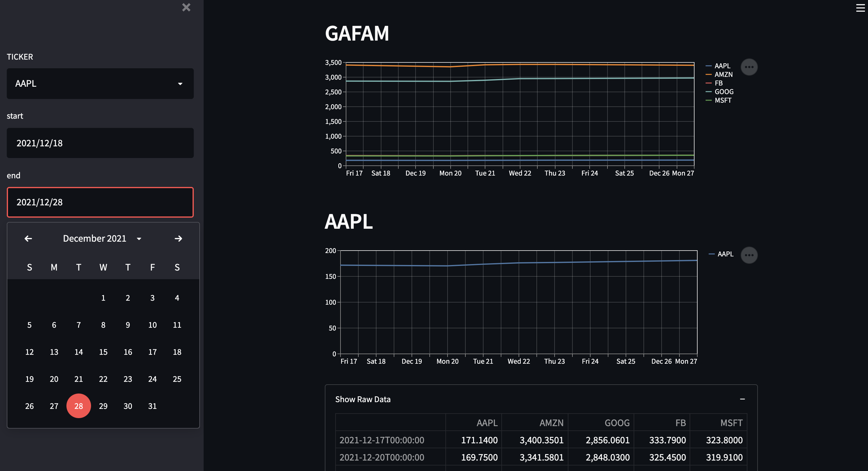Select December 18 in the calendar

(177, 352)
